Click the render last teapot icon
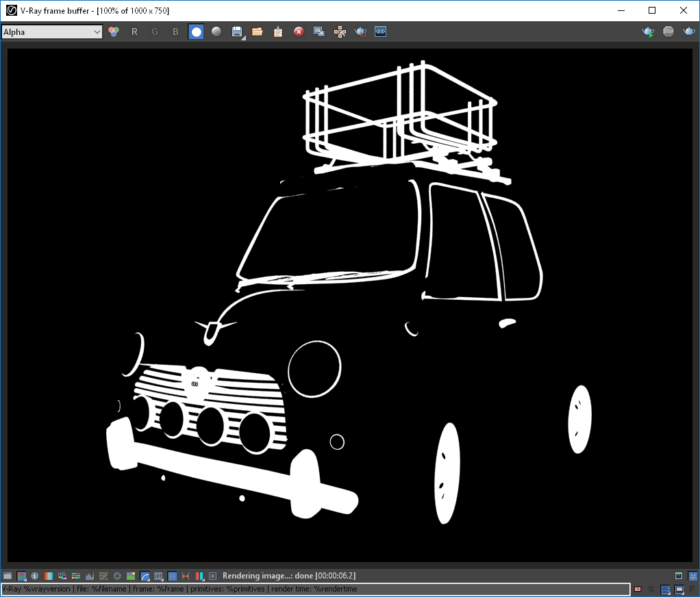This screenshot has height=597, width=700. (x=689, y=31)
